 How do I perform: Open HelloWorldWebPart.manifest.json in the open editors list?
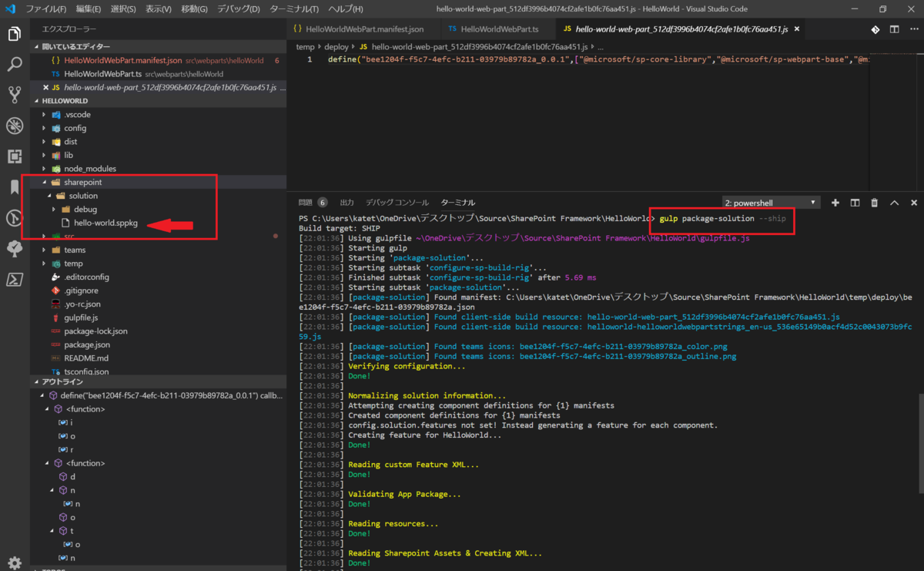(x=159, y=60)
